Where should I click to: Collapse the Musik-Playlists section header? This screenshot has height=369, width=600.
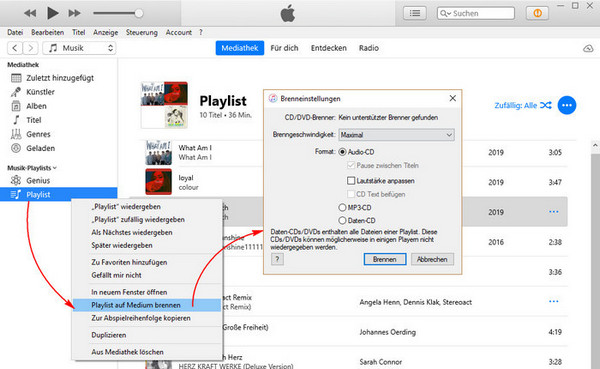(32, 168)
